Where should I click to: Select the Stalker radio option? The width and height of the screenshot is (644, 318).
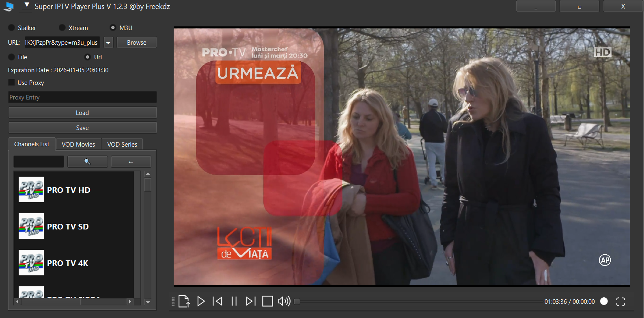pos(12,28)
